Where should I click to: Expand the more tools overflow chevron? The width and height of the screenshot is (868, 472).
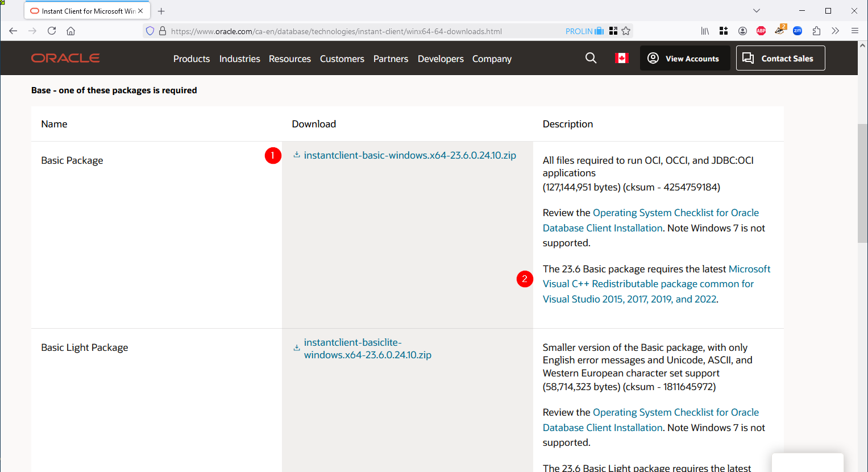coord(835,31)
